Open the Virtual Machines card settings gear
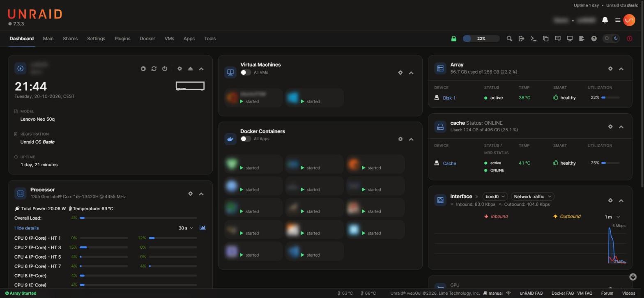Screen dimensions: 644x298 click(400, 73)
